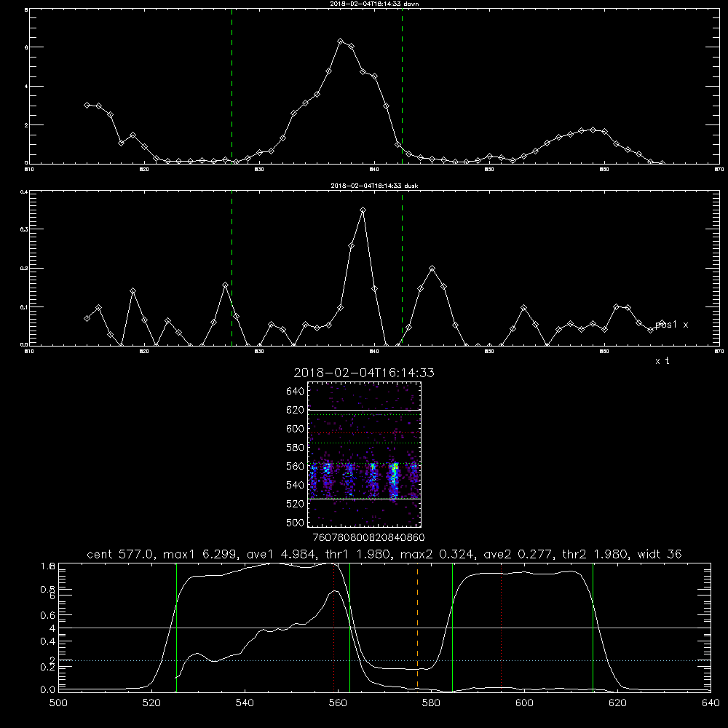Image resolution: width=728 pixels, height=728 pixels.
Task: Click the 'max2 0.324' value in statistics line
Action: click(437, 554)
